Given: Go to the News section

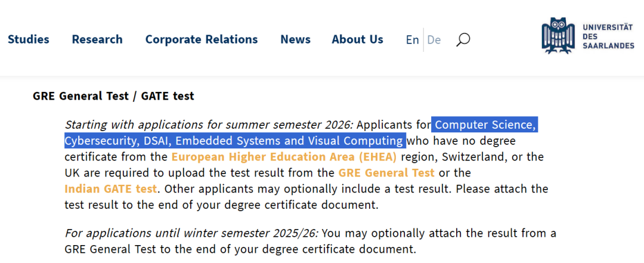Looking at the screenshot, I should coord(295,39).
